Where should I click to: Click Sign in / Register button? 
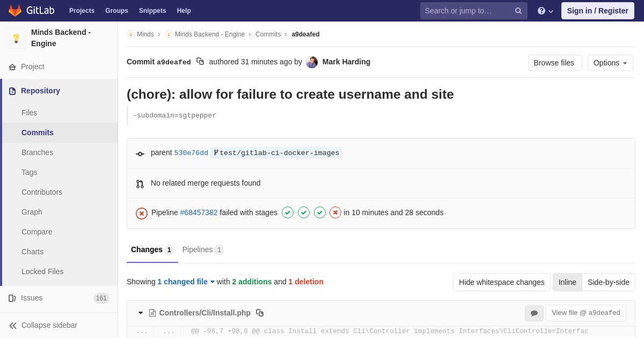pos(598,11)
